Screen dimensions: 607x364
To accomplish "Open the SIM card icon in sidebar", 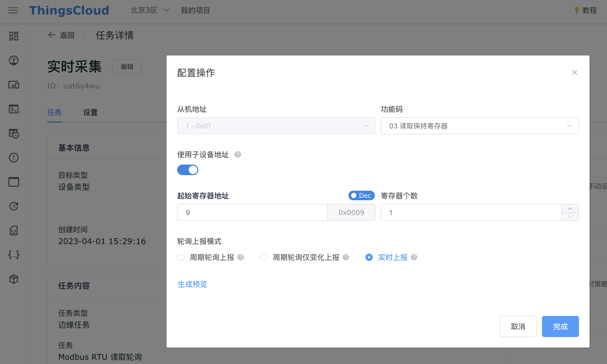I will [x=14, y=231].
